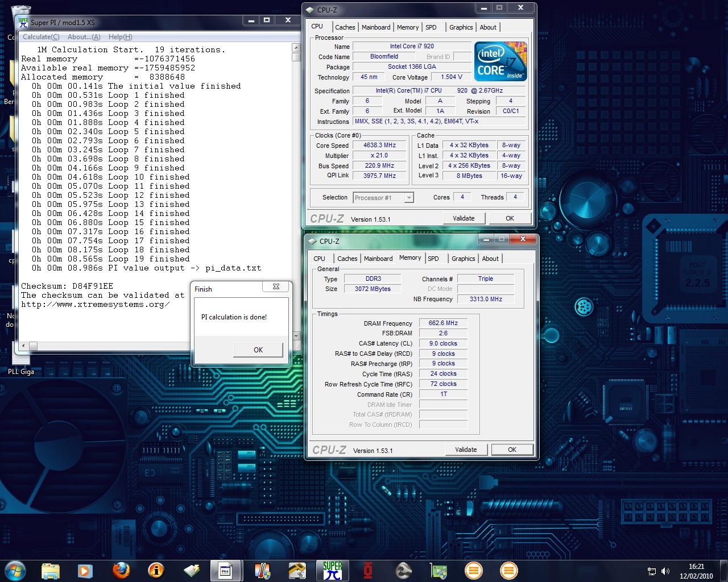The height and width of the screenshot is (582, 728).
Task: Open Firefox from the taskbar
Action: [x=121, y=570]
